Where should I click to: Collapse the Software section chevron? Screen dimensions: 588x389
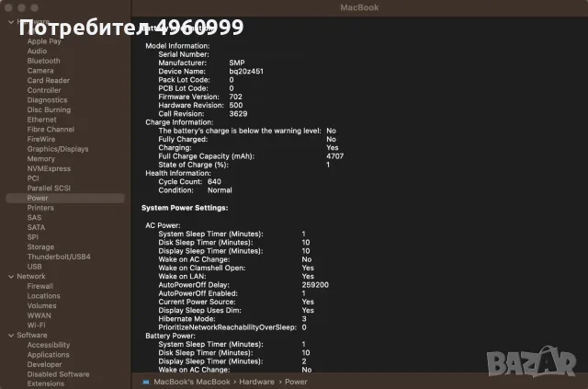pos(11,336)
